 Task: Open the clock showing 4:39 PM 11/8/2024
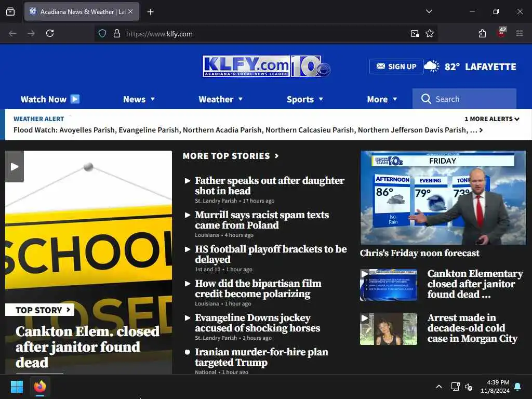pyautogui.click(x=495, y=387)
